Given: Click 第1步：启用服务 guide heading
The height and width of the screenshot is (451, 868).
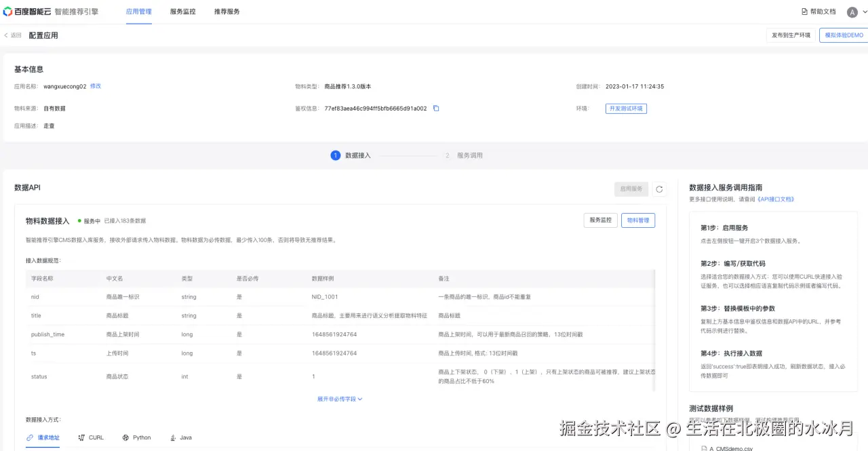Looking at the screenshot, I should (x=724, y=228).
